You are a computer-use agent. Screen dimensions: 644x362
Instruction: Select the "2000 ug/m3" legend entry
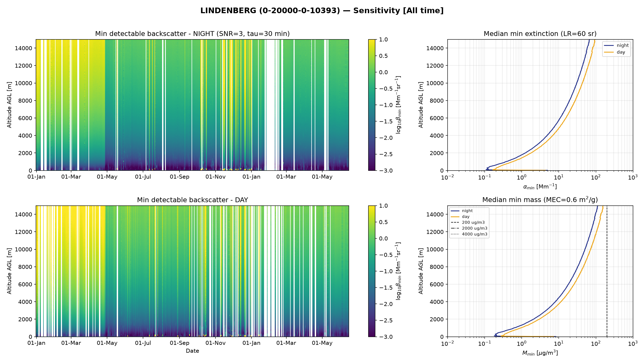[x=475, y=228]
